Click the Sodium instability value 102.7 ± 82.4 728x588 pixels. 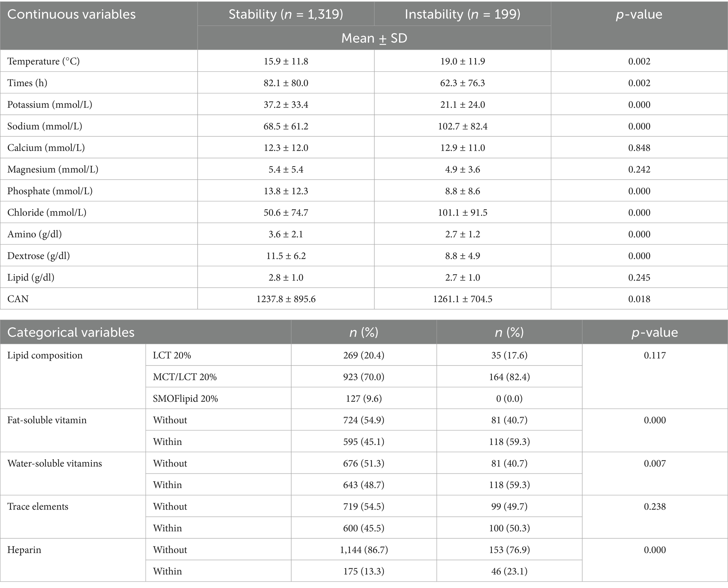pyautogui.click(x=462, y=126)
